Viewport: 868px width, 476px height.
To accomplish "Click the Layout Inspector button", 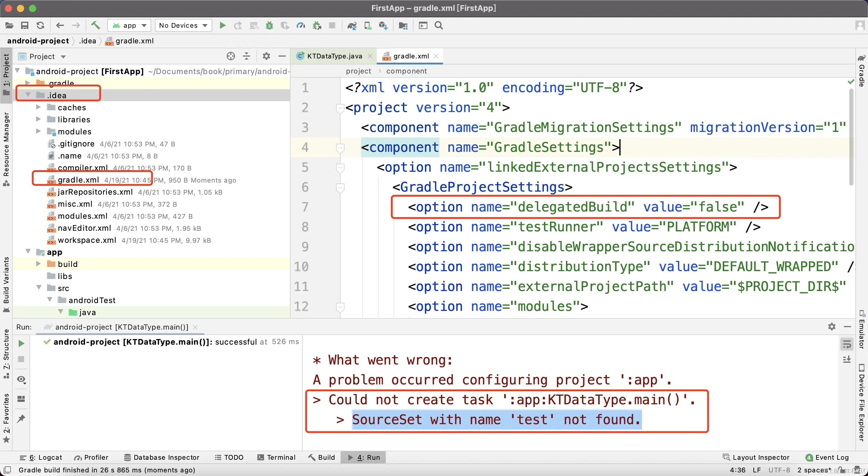I will (x=756, y=457).
